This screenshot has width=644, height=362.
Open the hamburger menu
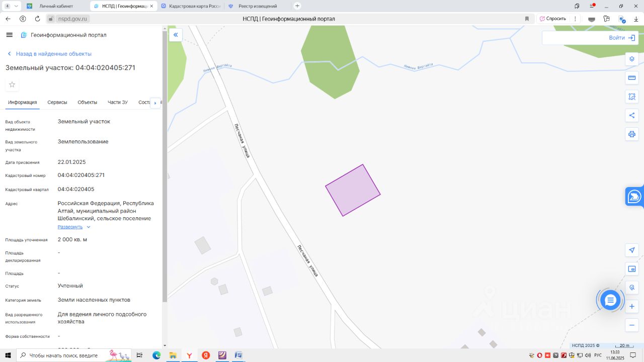click(x=9, y=35)
